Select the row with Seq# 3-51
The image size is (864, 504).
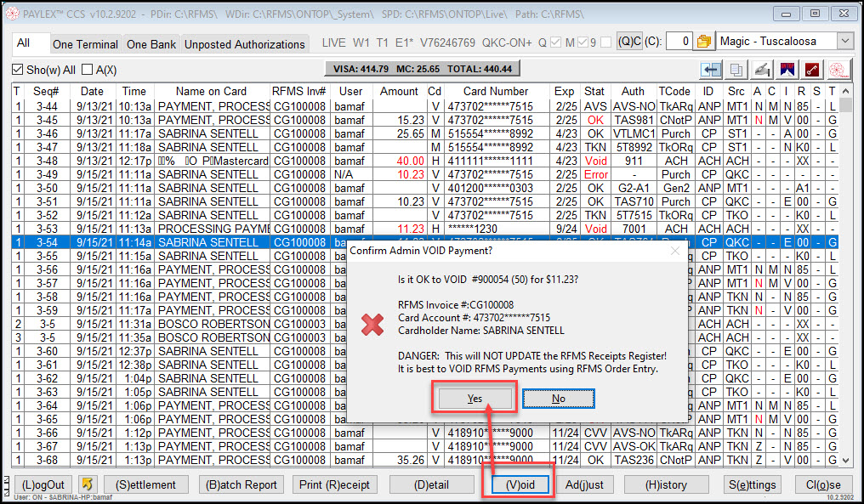point(425,201)
